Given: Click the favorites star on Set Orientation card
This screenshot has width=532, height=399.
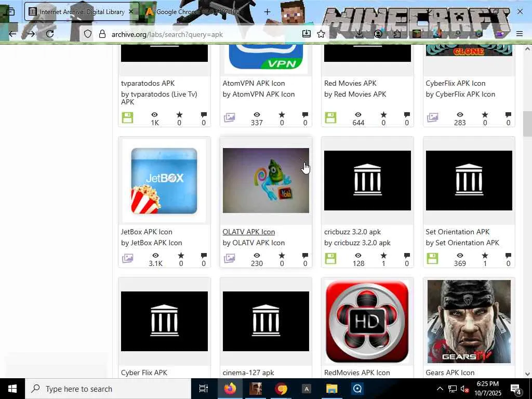Looking at the screenshot, I should 485,256.
